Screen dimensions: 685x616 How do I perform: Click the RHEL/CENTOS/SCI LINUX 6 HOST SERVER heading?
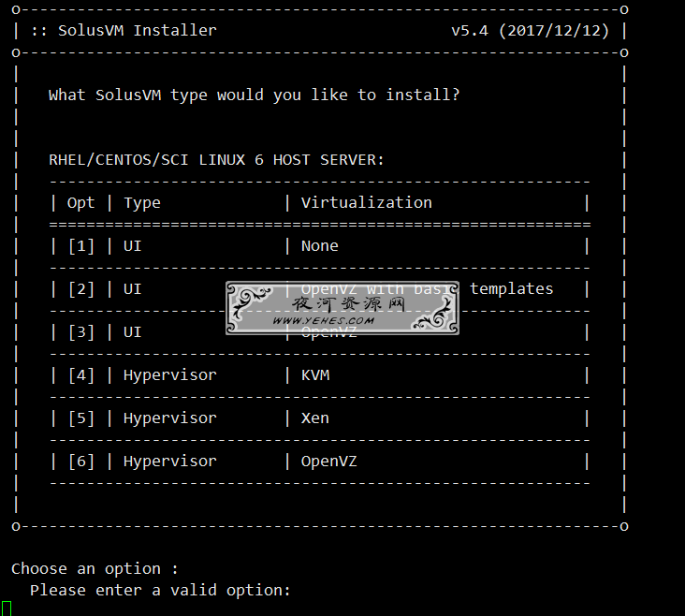[x=216, y=160]
